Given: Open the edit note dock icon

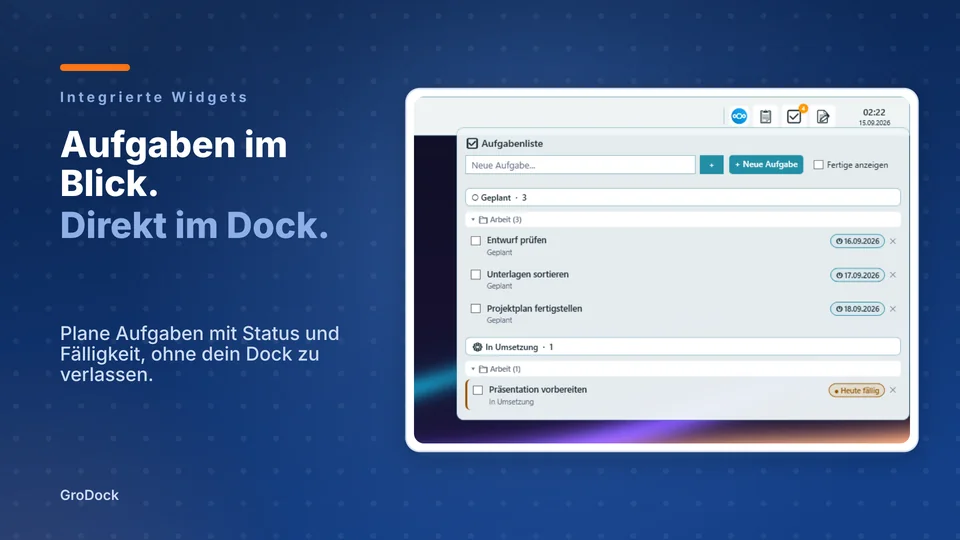Looking at the screenshot, I should (823, 116).
